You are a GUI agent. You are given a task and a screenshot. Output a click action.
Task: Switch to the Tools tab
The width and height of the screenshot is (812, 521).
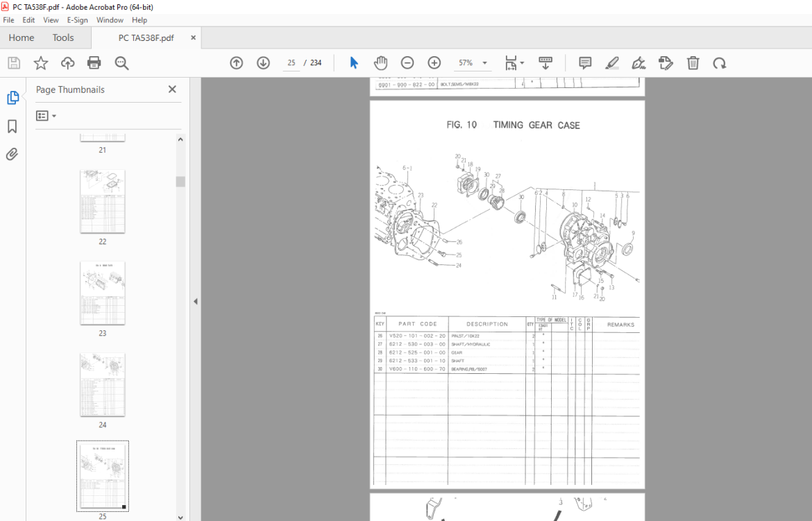(63, 37)
